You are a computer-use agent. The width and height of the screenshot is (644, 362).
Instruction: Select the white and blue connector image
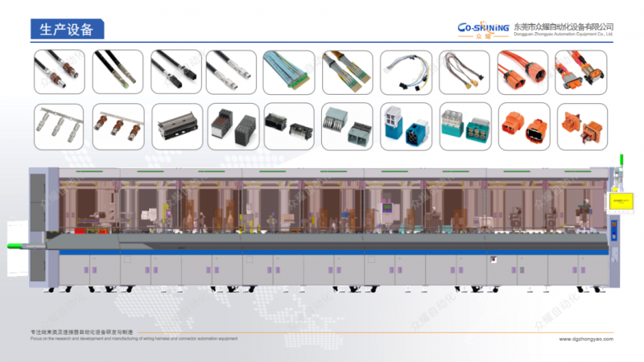pyautogui.click(x=404, y=126)
